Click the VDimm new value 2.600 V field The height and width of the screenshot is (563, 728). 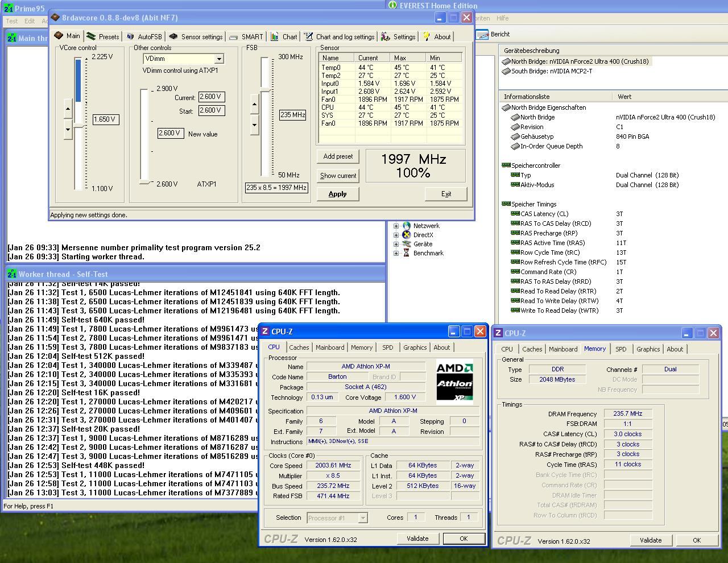point(170,133)
